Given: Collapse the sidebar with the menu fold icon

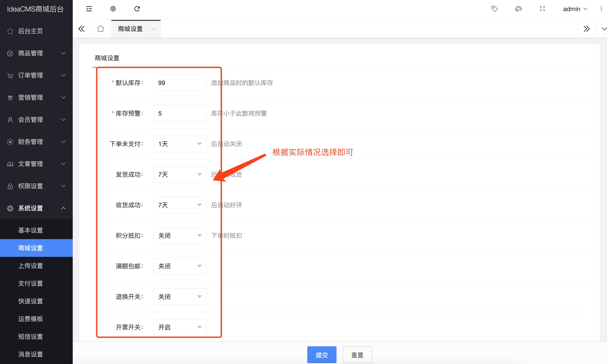Looking at the screenshot, I should click(89, 9).
